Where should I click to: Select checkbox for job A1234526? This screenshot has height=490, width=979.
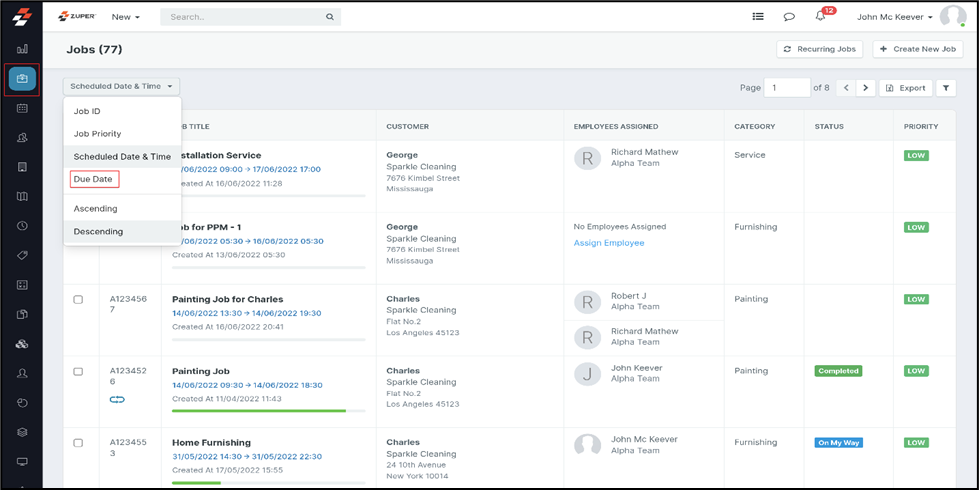(78, 372)
